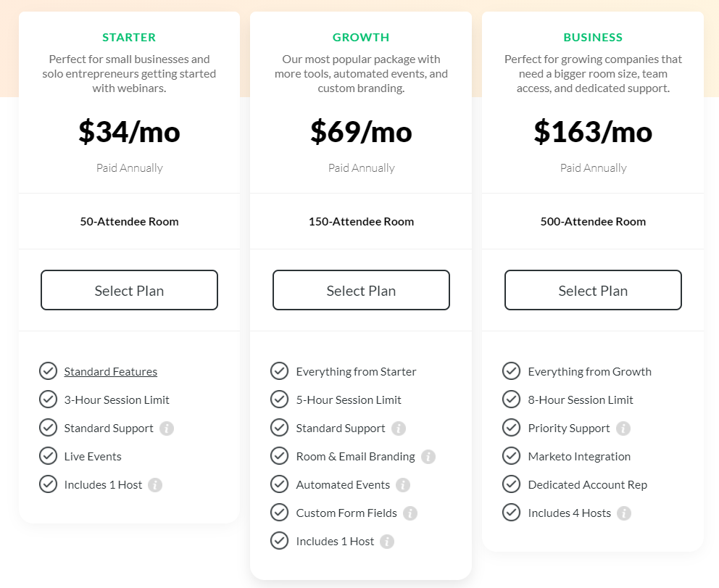The height and width of the screenshot is (588, 719).
Task: Click checkmark beside Everything from Starter
Action: pyautogui.click(x=280, y=371)
